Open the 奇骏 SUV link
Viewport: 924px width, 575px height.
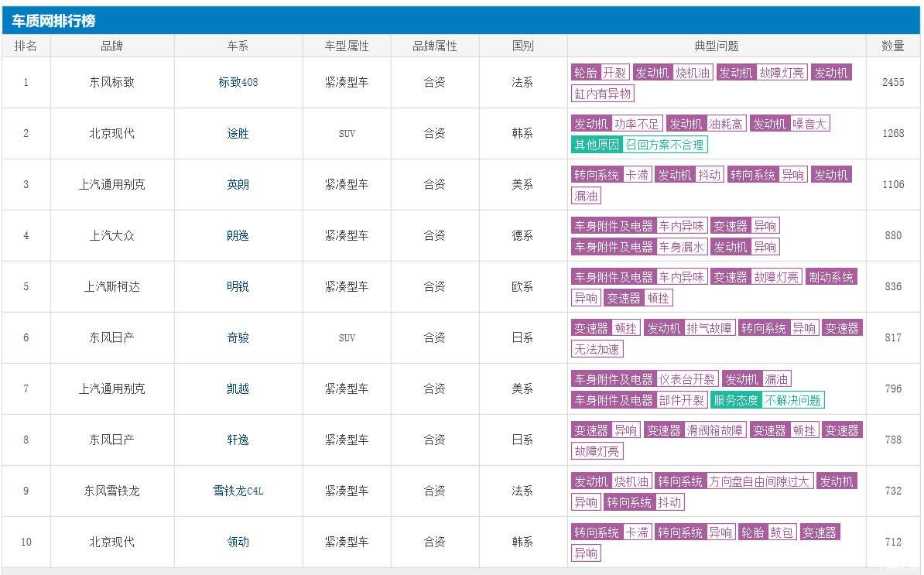tap(238, 337)
